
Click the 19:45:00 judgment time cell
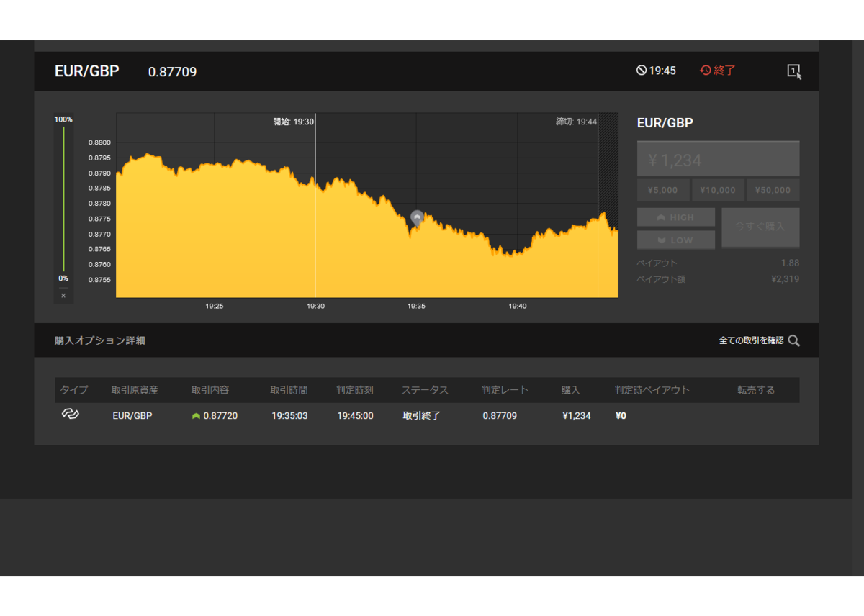coord(356,416)
